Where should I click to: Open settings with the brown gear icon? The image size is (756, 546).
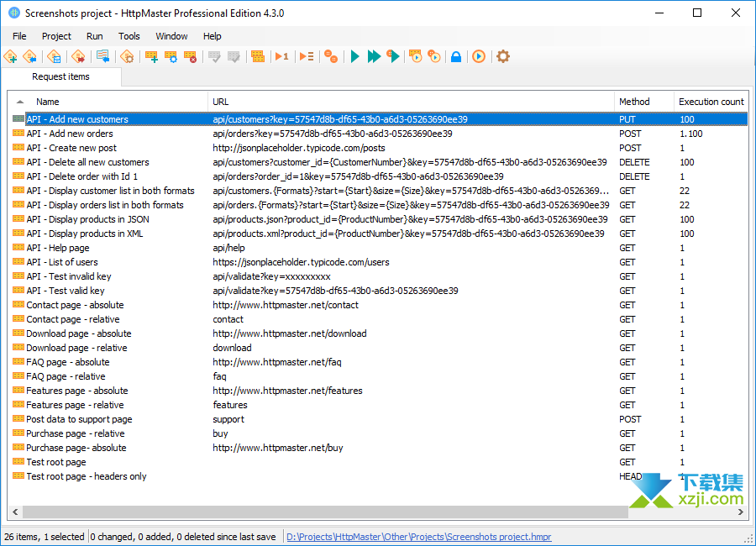[503, 56]
